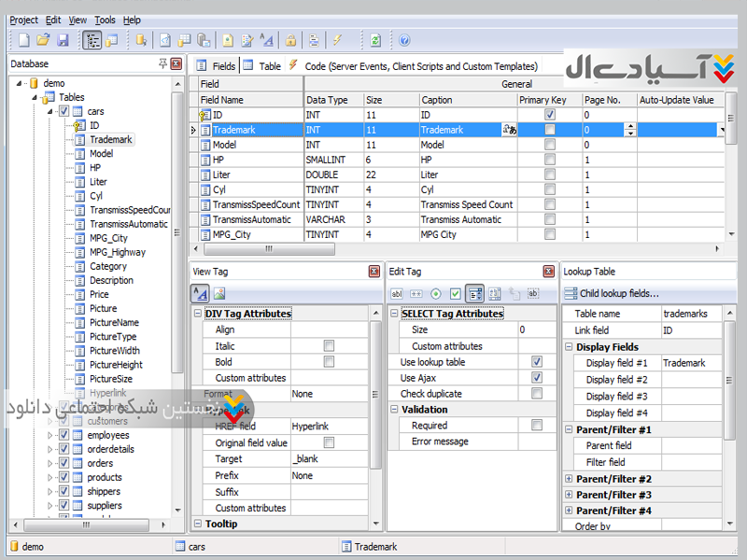Close the View Tag panel
Screen dimensions: 747x560
coord(373,271)
